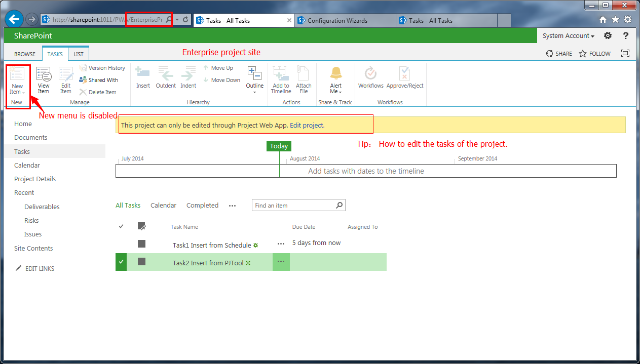The width and height of the screenshot is (640, 364).
Task: Open Workflows in the ribbon
Action: tap(371, 77)
